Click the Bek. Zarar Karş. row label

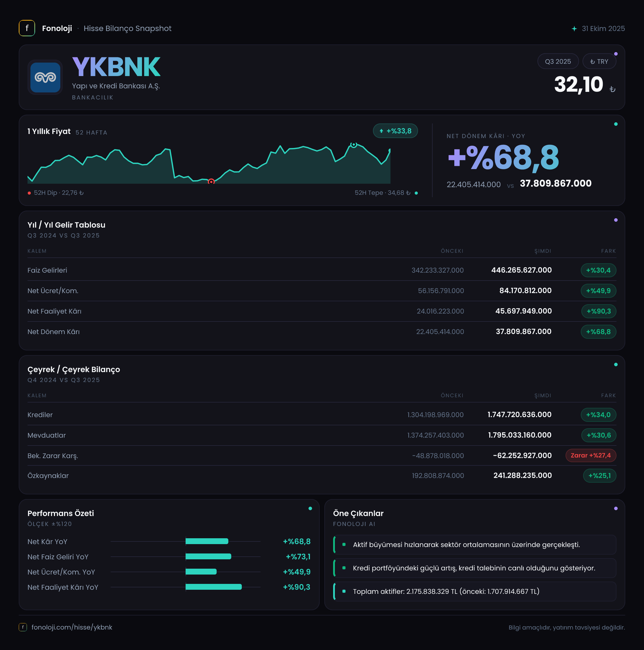click(x=53, y=456)
